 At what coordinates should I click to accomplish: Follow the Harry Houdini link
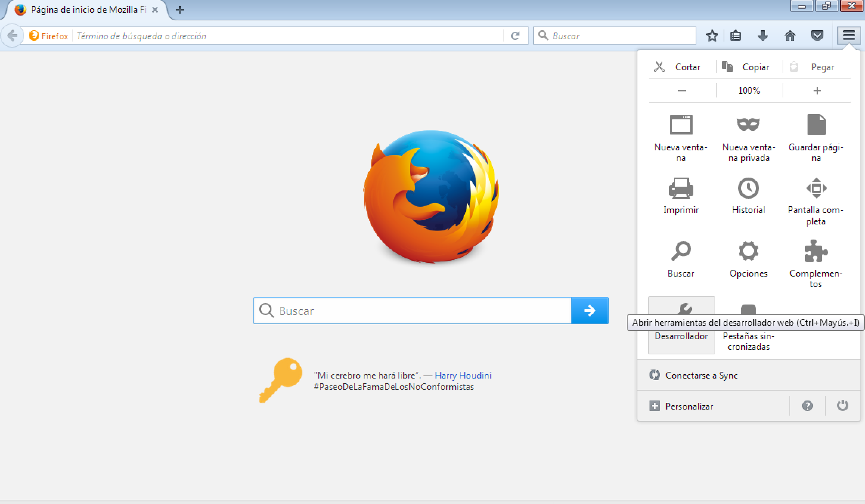pos(464,375)
